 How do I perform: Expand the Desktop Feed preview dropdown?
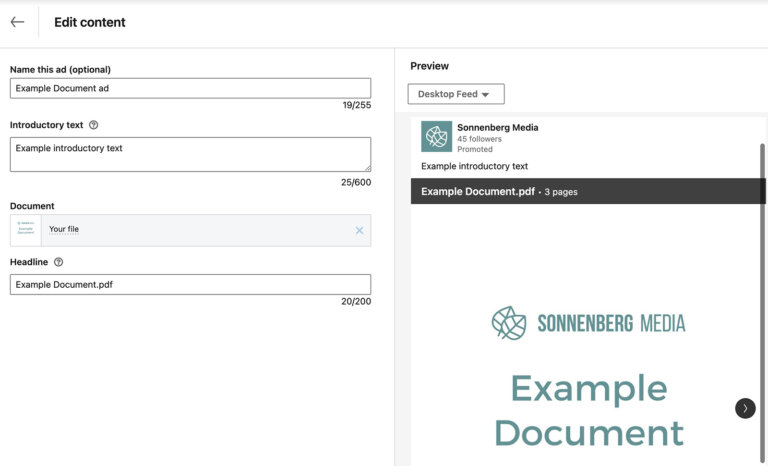pyautogui.click(x=456, y=94)
